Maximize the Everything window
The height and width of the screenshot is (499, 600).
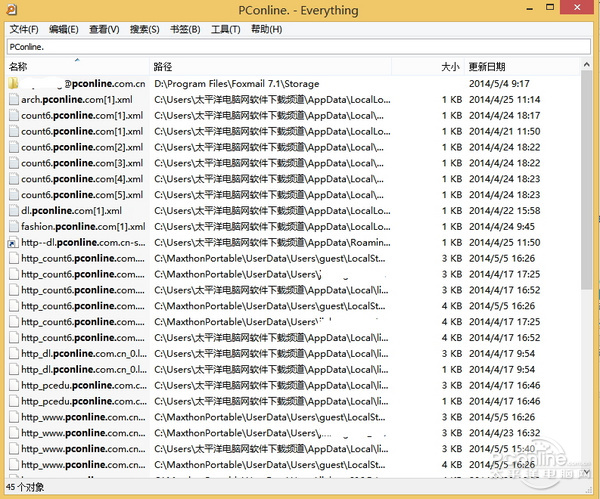pyautogui.click(x=550, y=8)
